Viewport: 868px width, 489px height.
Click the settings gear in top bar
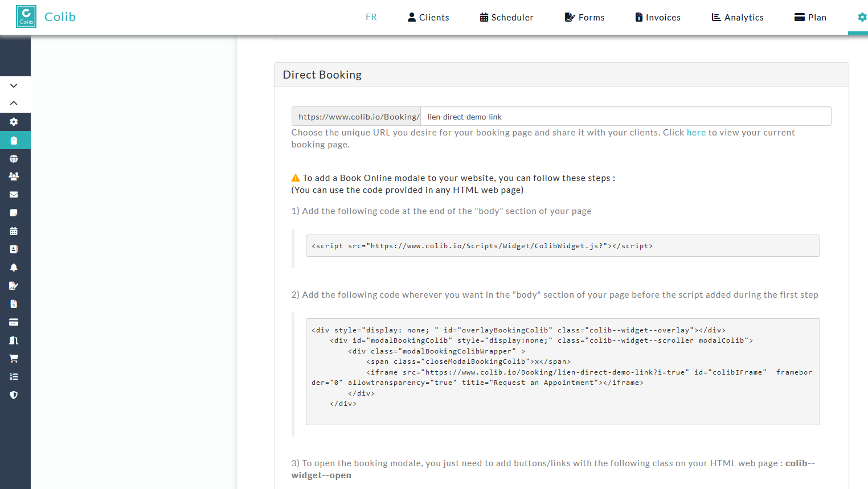862,17
